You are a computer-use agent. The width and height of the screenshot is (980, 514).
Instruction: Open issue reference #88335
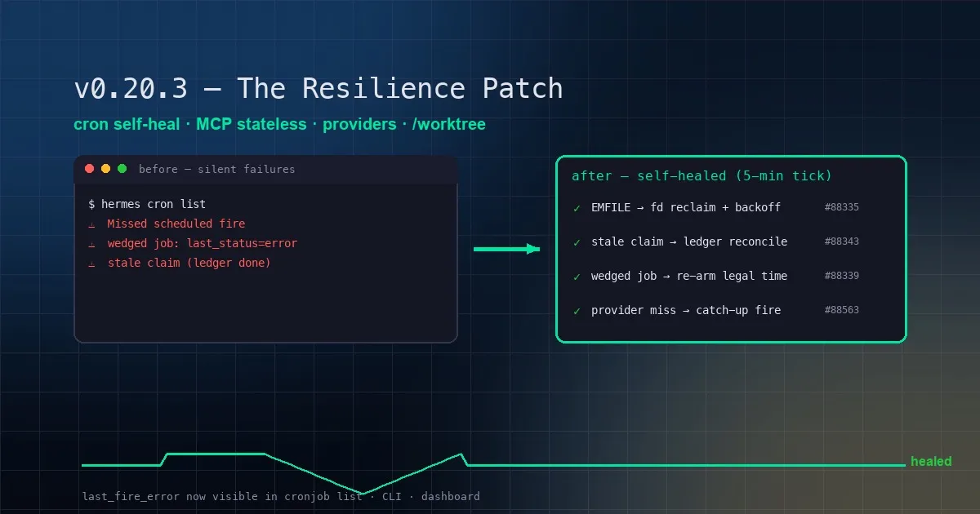point(842,207)
